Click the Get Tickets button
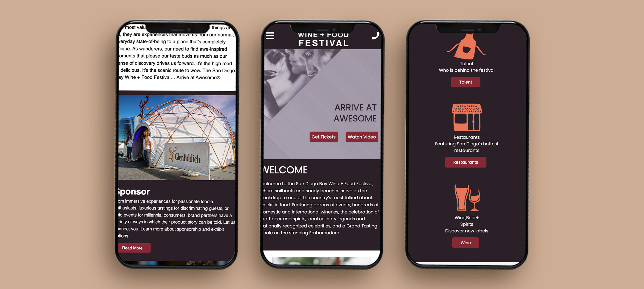644x289 pixels. tap(324, 136)
